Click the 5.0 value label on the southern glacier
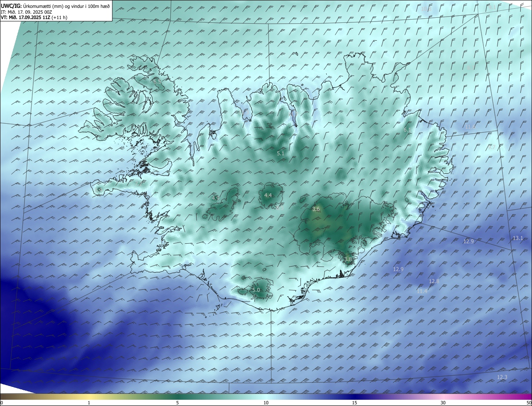Image resolution: width=532 pixels, height=406 pixels. 256,290
